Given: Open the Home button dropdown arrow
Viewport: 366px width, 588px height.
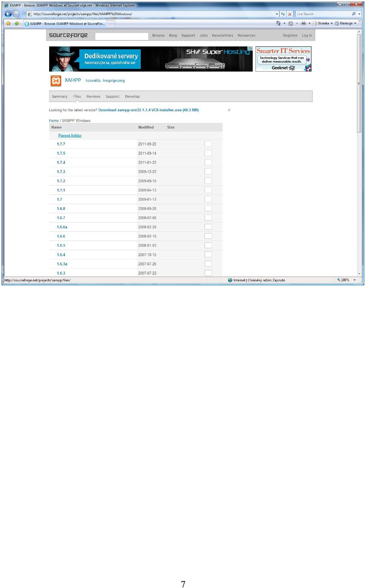Looking at the screenshot, I should pyautogui.click(x=284, y=24).
